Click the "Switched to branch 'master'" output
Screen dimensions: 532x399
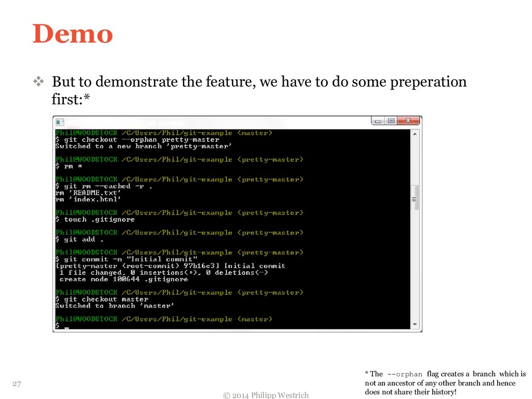click(x=115, y=305)
